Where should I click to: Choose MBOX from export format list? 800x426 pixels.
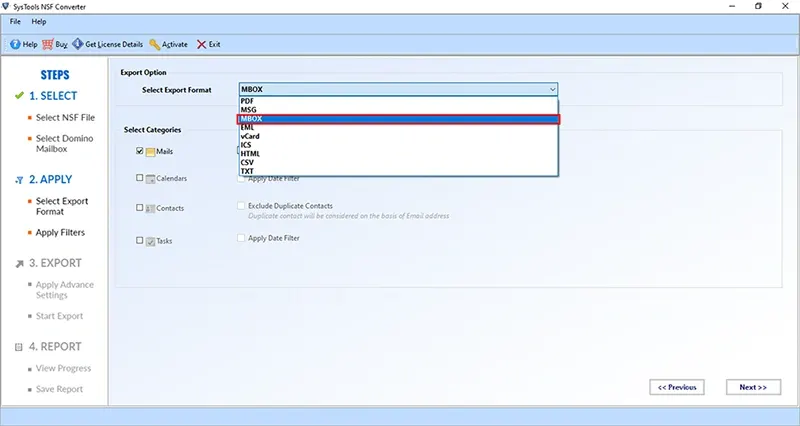click(x=398, y=119)
